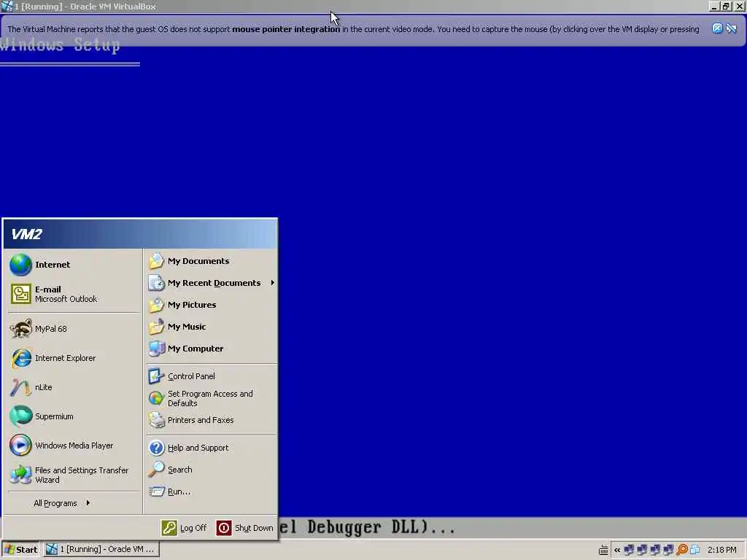Open Supermium browser
The height and width of the screenshot is (560, 747).
coord(73,416)
